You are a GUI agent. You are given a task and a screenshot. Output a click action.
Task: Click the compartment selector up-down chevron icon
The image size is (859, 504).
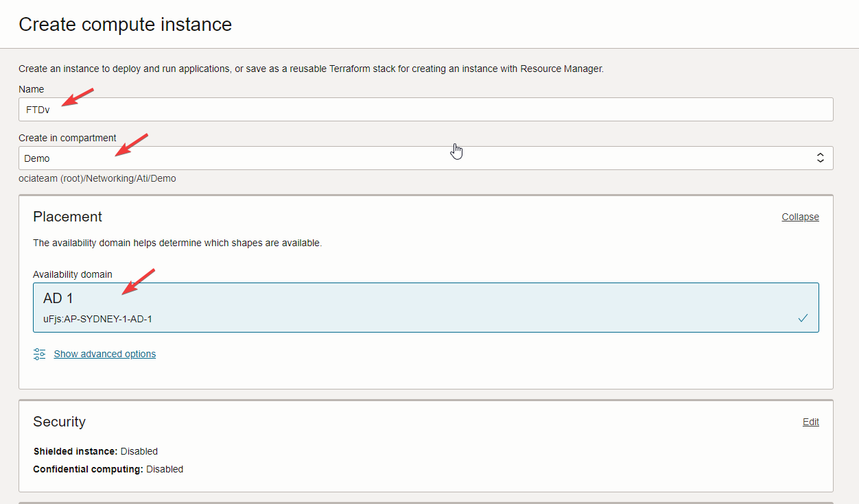tap(820, 158)
